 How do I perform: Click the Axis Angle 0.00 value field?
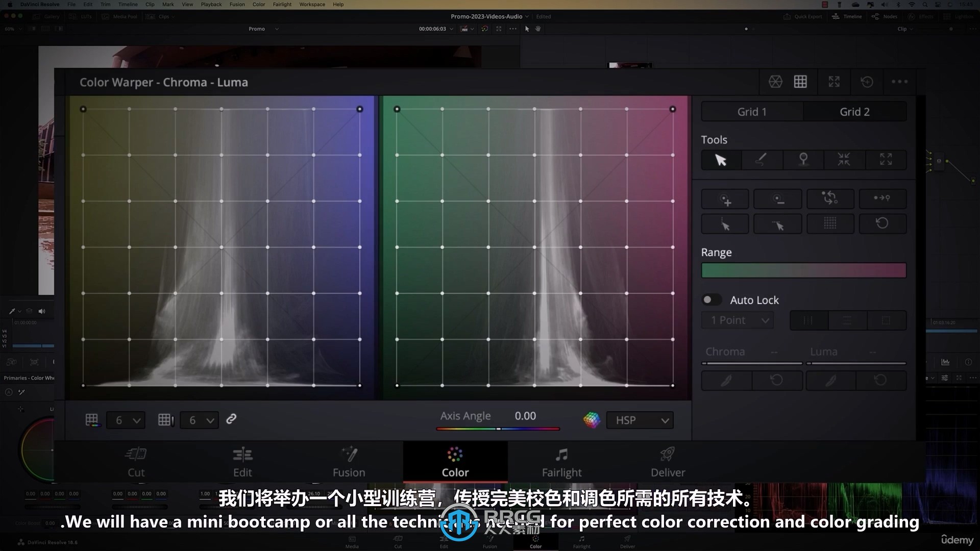tap(525, 416)
